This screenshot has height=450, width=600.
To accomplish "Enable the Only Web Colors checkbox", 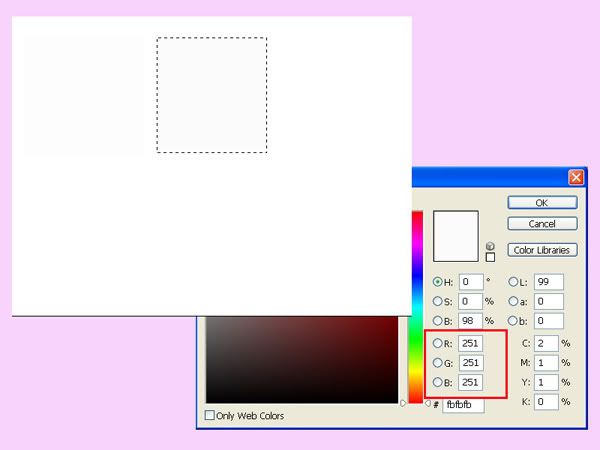I will click(x=210, y=415).
